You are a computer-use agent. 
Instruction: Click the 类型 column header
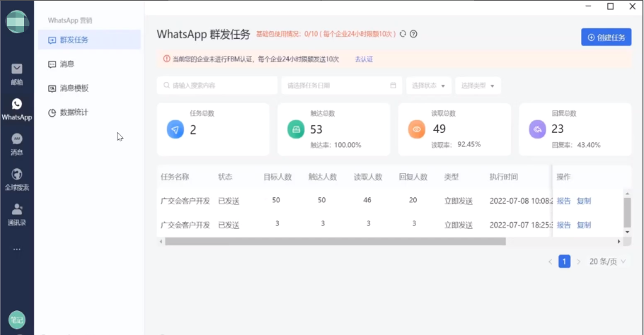click(452, 177)
